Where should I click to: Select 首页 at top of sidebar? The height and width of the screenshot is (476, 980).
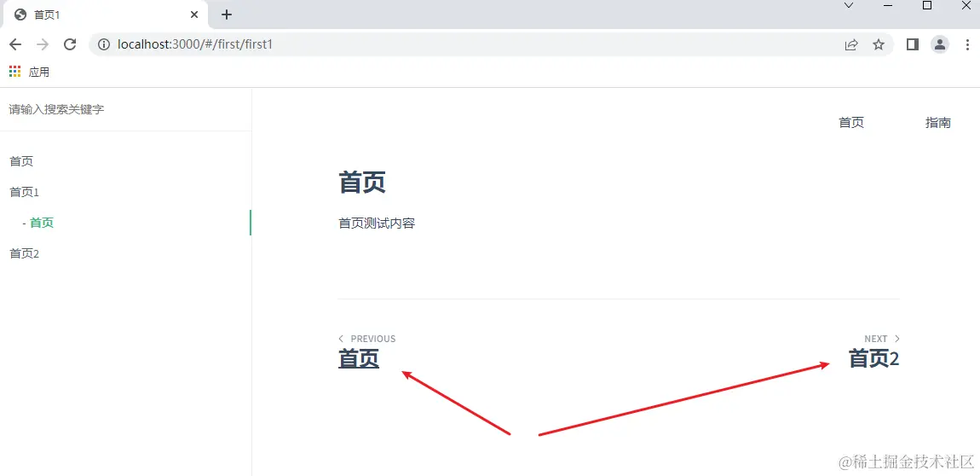tap(21, 161)
